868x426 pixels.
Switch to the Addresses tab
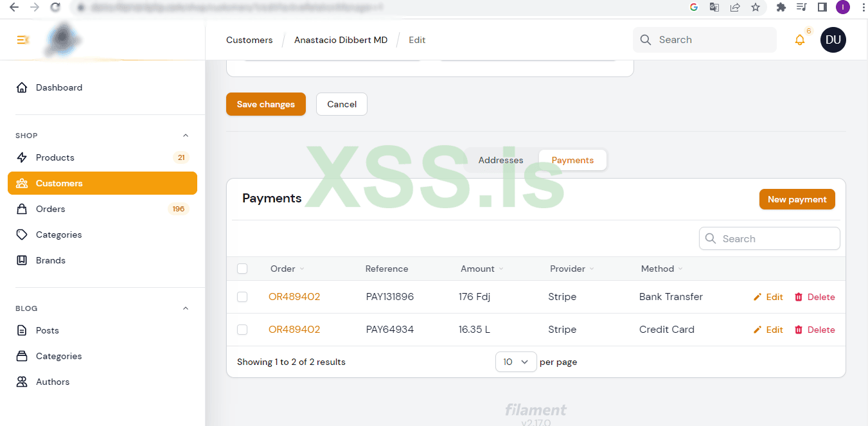tap(500, 160)
